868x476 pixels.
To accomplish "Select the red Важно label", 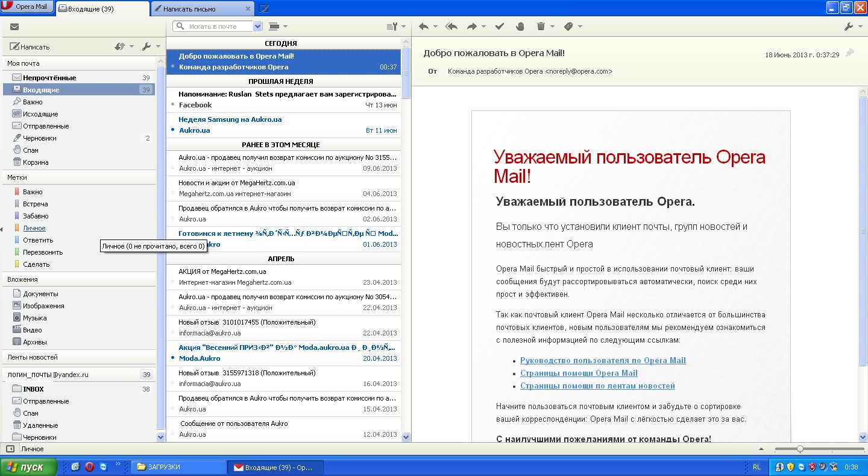I will click(33, 192).
